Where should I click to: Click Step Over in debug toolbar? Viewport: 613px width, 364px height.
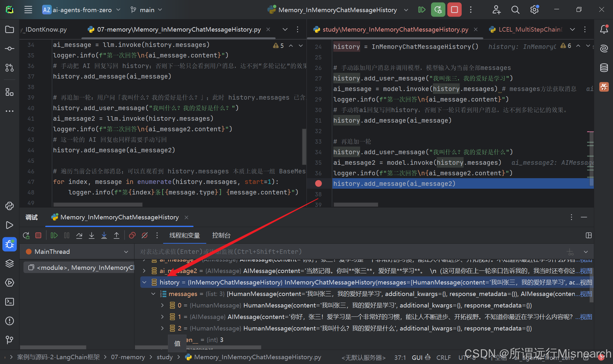(79, 235)
